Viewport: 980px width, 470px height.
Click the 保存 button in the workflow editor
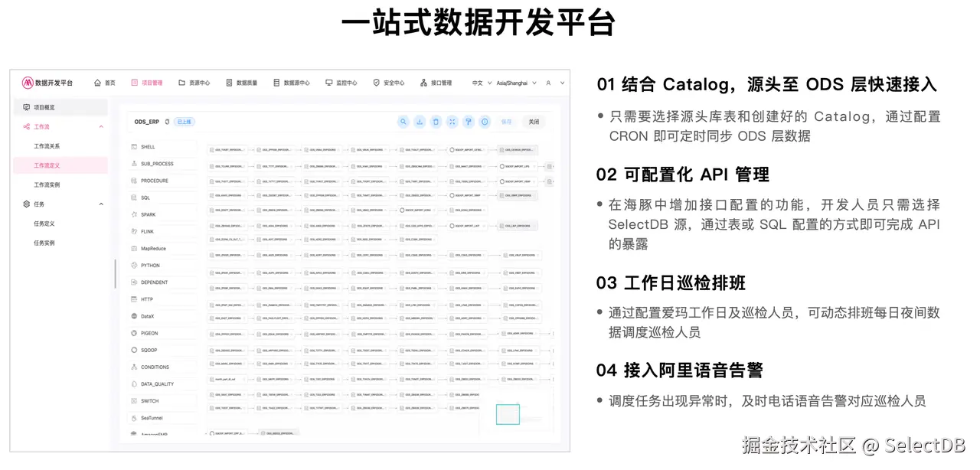508,122
